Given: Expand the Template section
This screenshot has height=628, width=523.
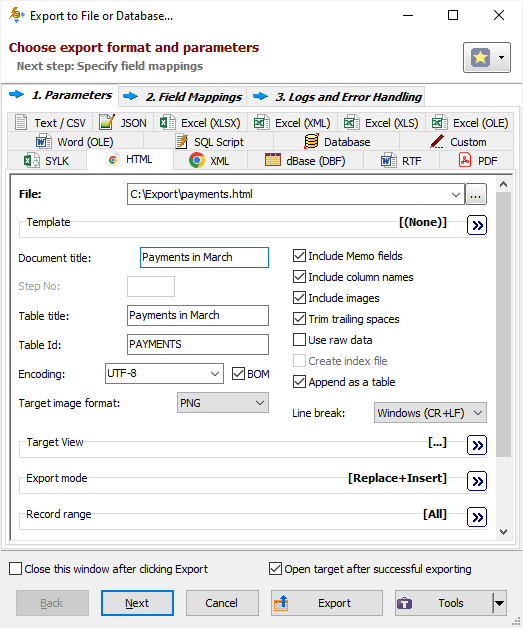Looking at the screenshot, I should click(477, 225).
